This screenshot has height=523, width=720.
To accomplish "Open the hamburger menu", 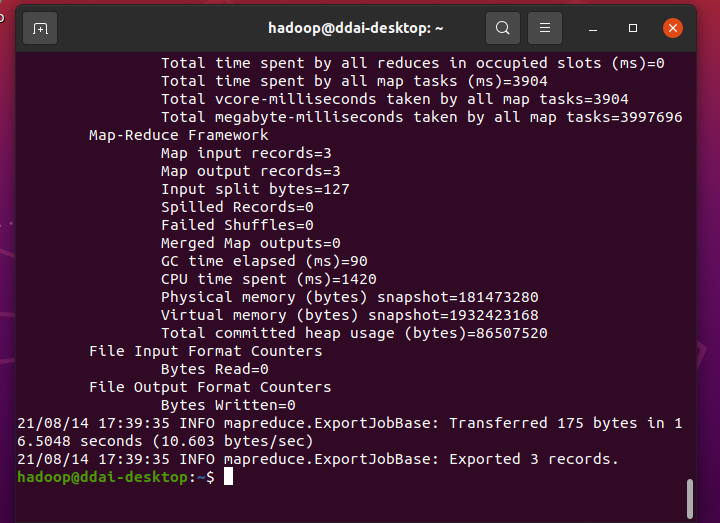I will [x=545, y=28].
